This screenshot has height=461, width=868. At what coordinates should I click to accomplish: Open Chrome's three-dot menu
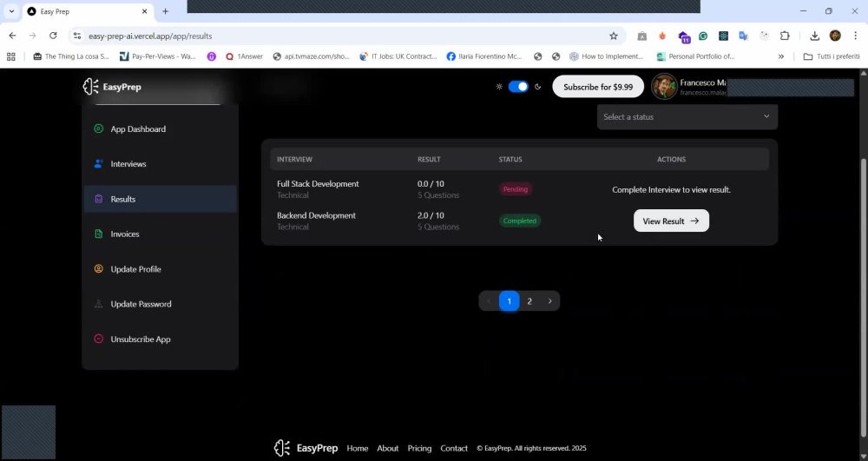(x=855, y=36)
